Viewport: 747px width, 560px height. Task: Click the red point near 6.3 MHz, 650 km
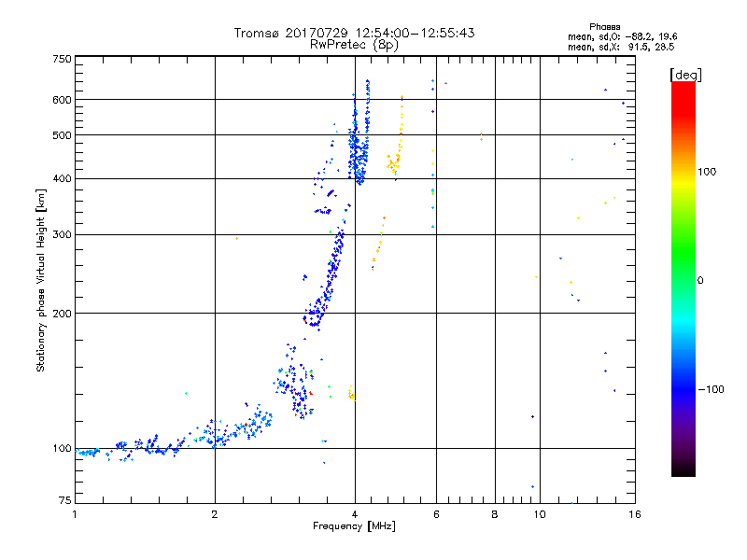coord(446,83)
